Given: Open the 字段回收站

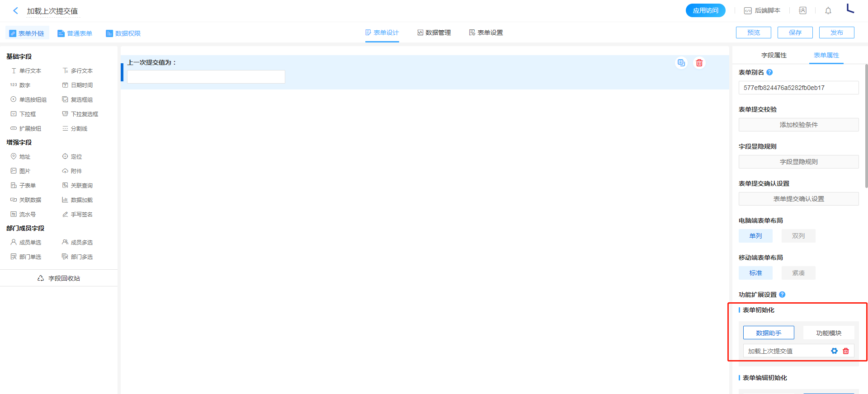Looking at the screenshot, I should [59, 278].
